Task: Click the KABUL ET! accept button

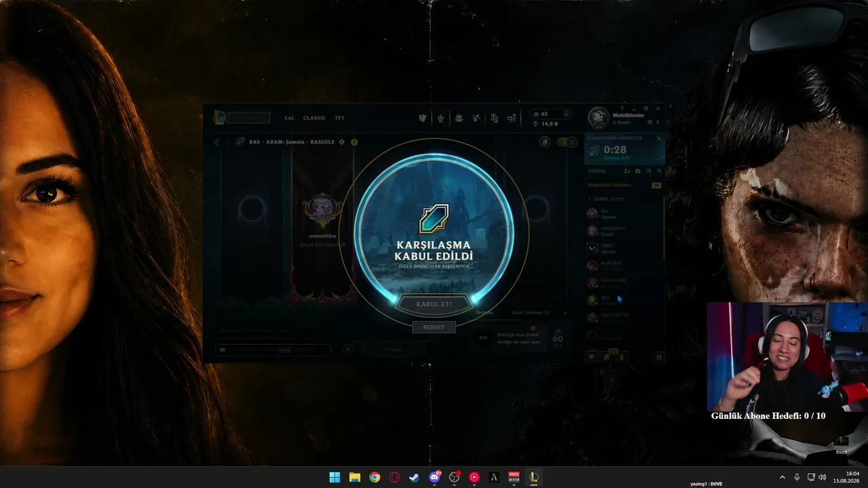Action: pos(434,304)
